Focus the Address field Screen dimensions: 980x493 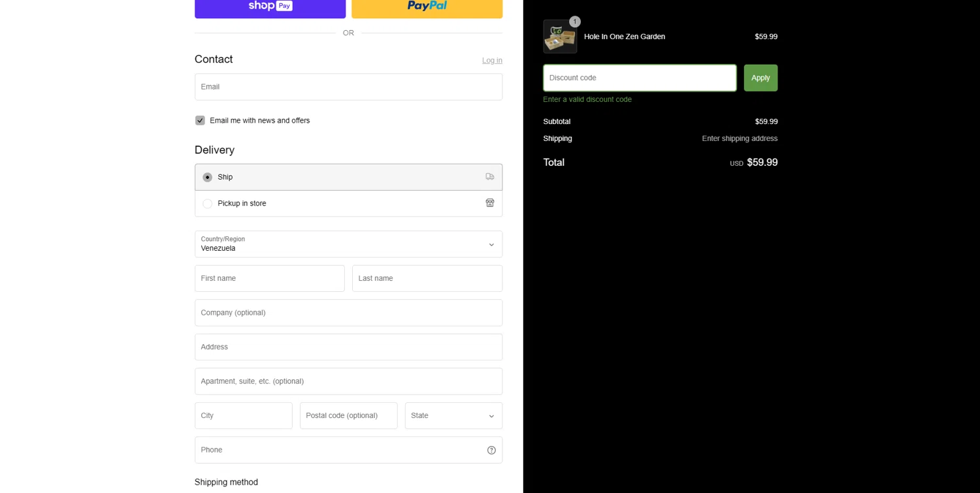point(348,347)
